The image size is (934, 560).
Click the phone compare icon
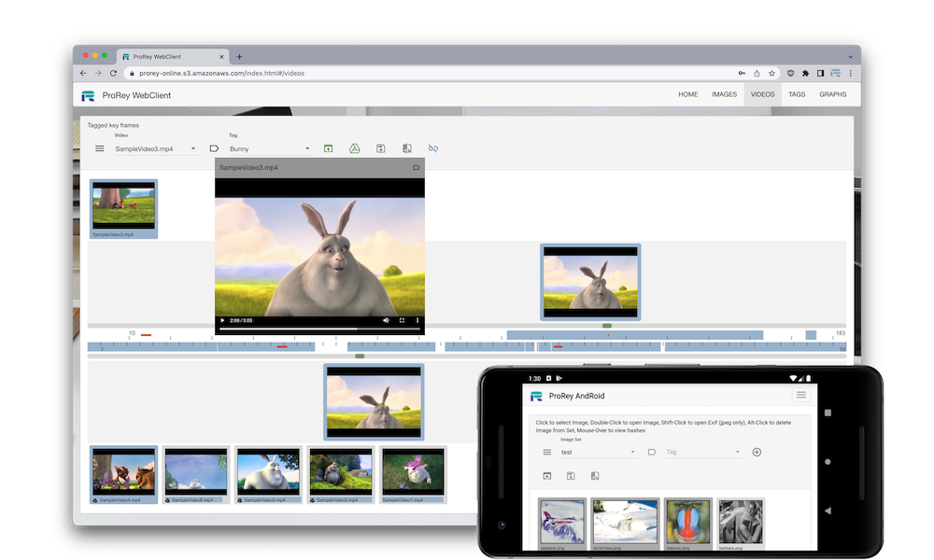point(594,475)
